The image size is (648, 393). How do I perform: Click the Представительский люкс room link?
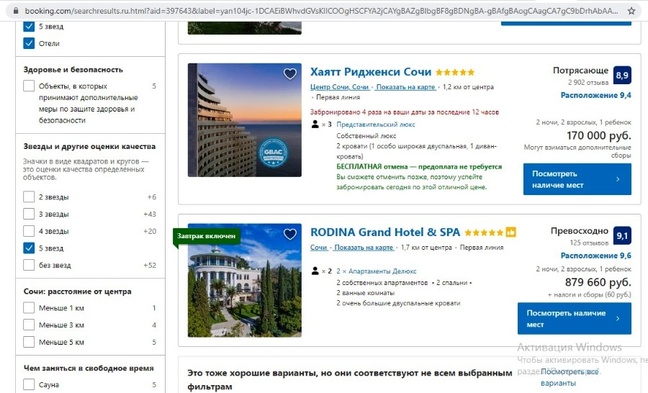(x=376, y=124)
